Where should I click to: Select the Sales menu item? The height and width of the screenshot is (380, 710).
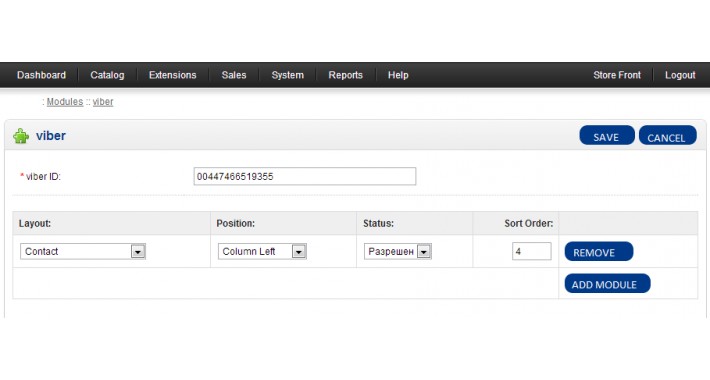[x=234, y=75]
